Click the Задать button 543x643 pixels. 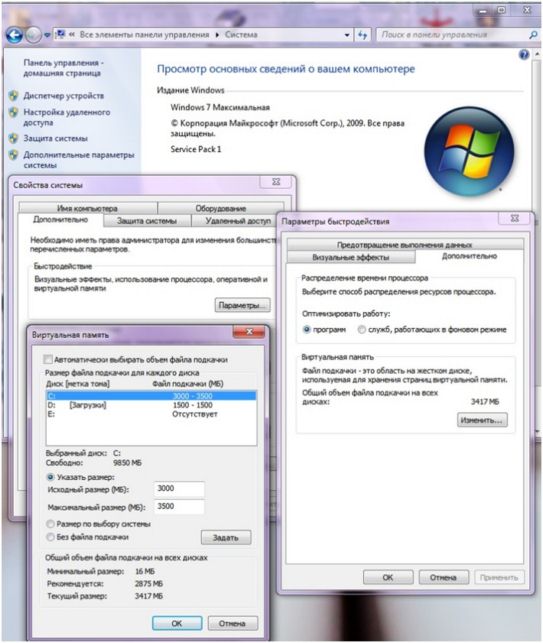point(226,538)
